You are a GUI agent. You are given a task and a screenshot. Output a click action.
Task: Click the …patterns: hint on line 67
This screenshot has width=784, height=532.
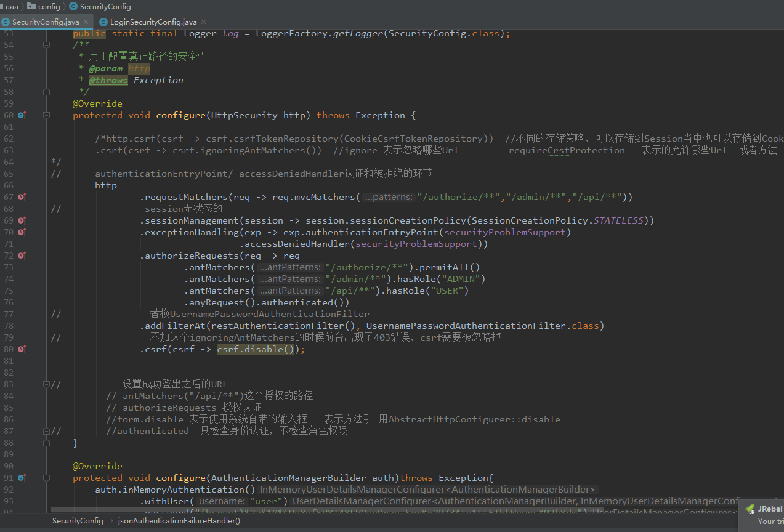(x=388, y=197)
